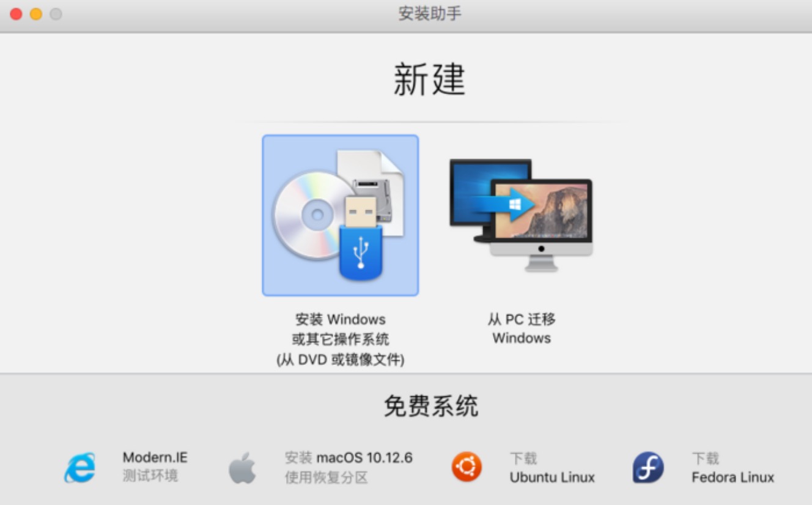
Task: Click the 测试环境 subtitle text
Action: pos(150,476)
